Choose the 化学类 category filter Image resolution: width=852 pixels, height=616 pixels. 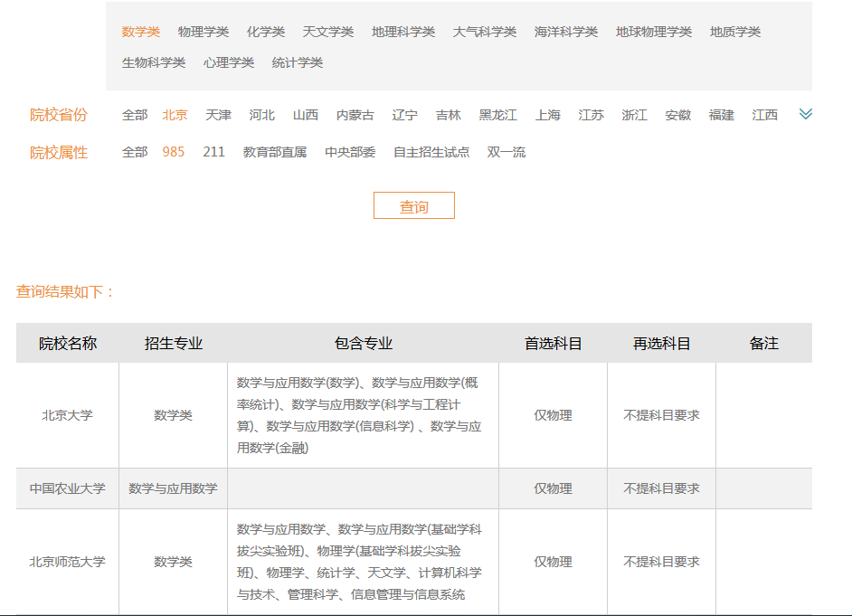click(266, 32)
